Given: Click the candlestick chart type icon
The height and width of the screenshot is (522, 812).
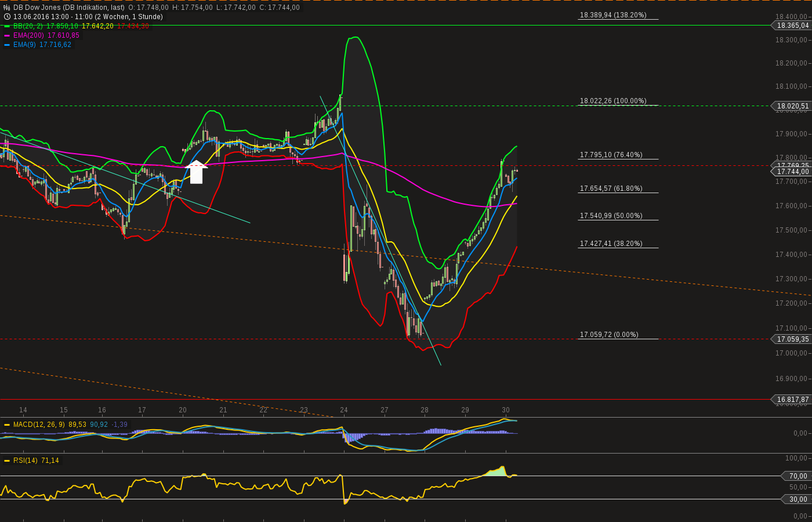Looking at the screenshot, I should pos(6,7).
